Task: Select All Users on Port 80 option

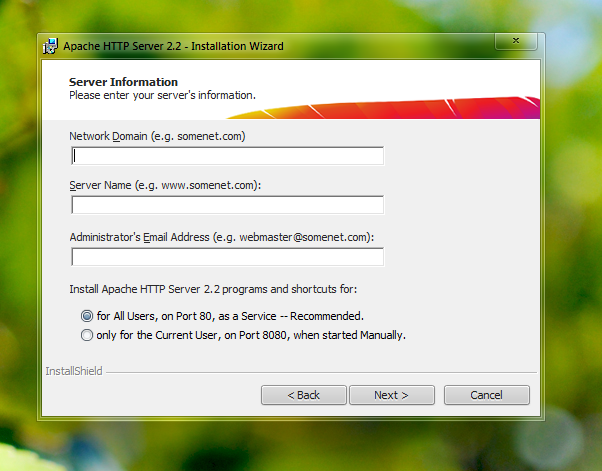Action: point(87,316)
